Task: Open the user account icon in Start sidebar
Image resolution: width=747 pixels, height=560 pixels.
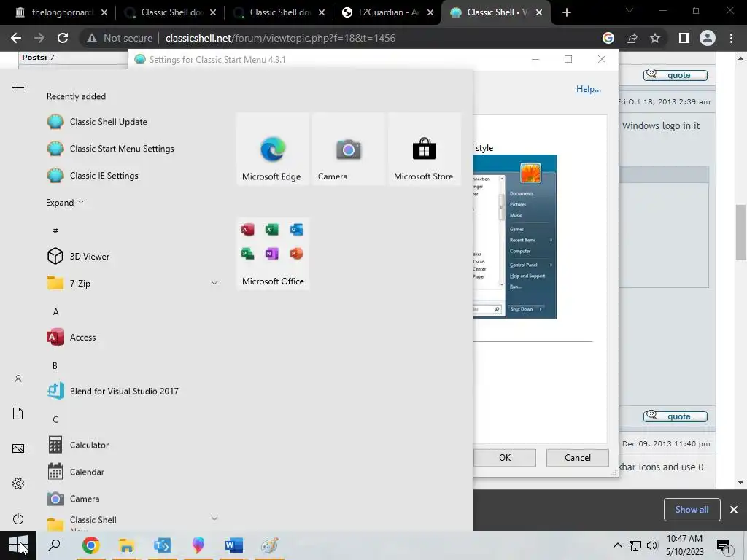Action: pos(18,378)
